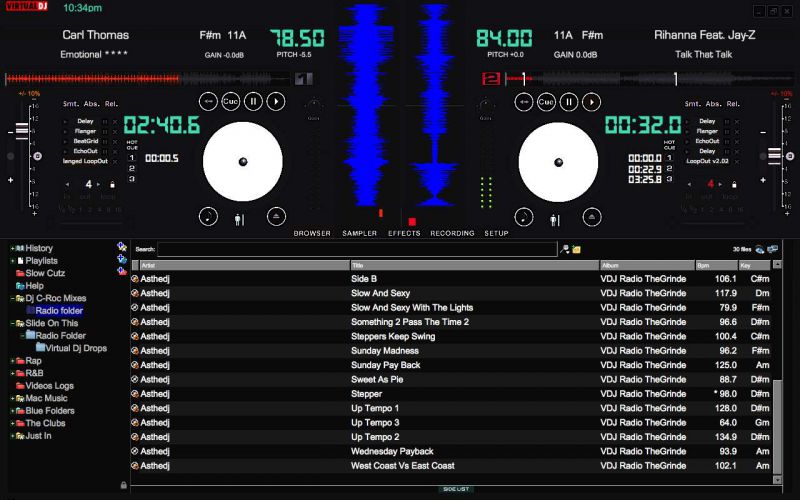This screenshot has height=500, width=800.
Task: Expand the R&B folder
Action: tap(12, 373)
